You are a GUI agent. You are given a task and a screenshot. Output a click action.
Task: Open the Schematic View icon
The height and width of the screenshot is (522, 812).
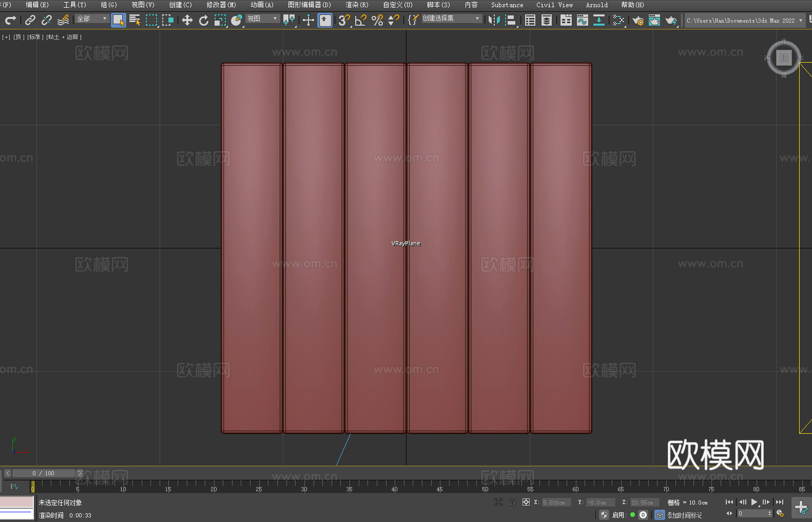[x=618, y=20]
